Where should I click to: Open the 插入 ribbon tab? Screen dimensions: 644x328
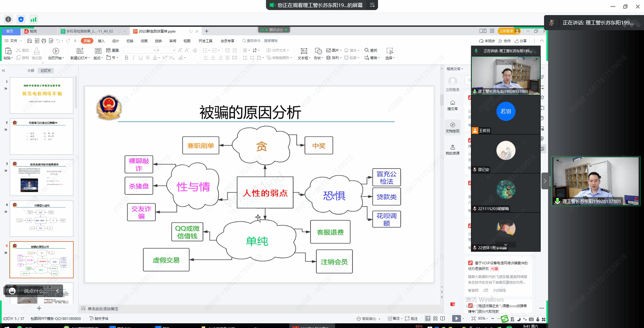(x=101, y=41)
